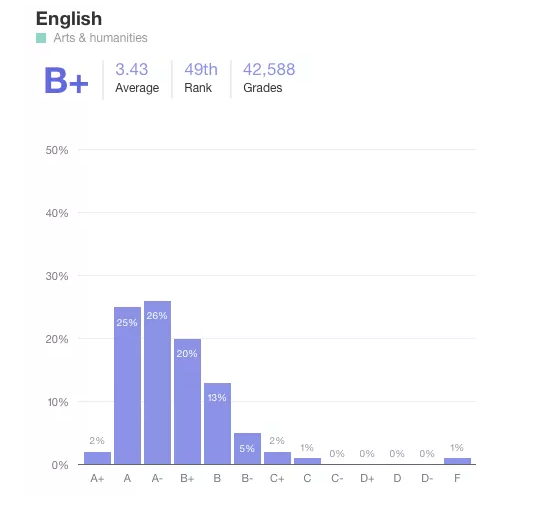Click the 49th Rank statistic
The width and height of the screenshot is (542, 505).
click(201, 78)
